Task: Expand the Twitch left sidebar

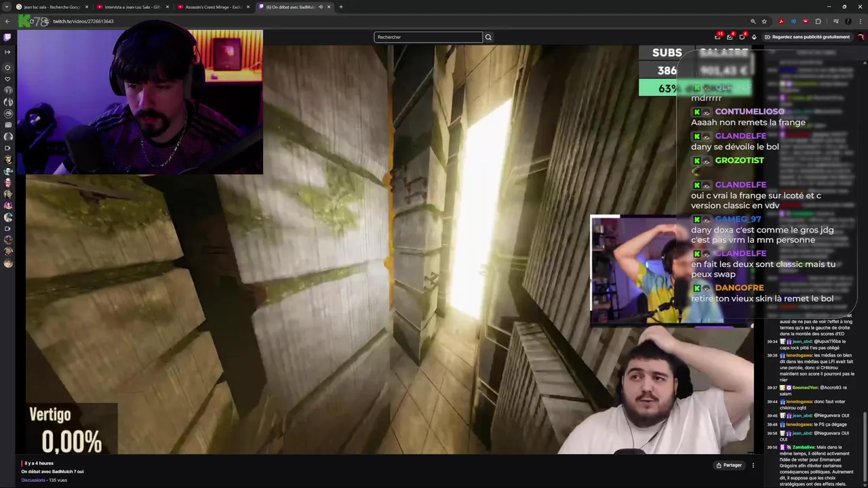Action: click(7, 52)
